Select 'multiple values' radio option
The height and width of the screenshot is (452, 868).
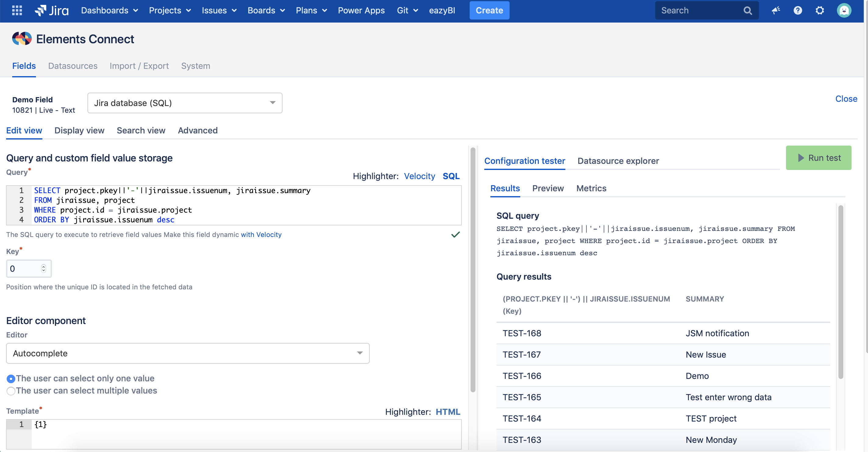click(11, 391)
